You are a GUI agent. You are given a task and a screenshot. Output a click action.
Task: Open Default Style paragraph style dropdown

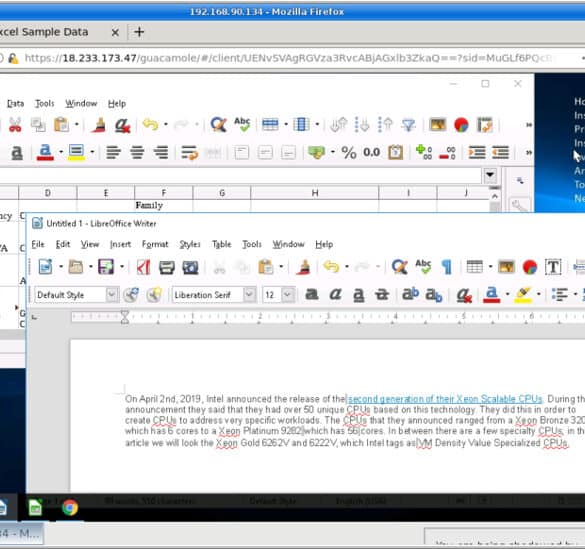point(112,295)
